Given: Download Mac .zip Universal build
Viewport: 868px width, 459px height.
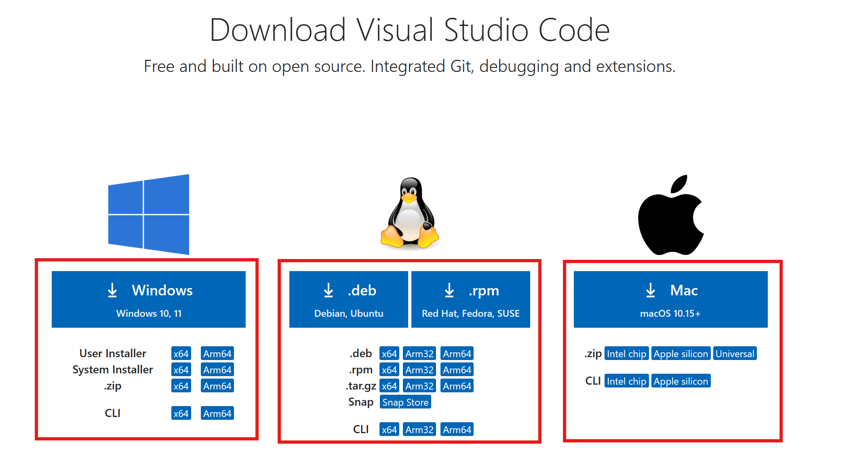Looking at the screenshot, I should point(735,354).
